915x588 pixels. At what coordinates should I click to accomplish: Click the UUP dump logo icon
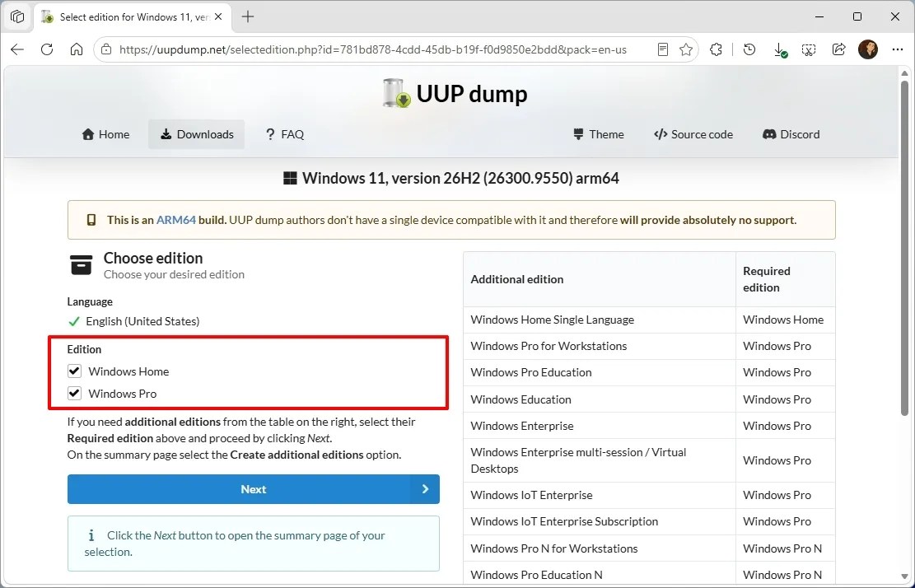[x=397, y=93]
